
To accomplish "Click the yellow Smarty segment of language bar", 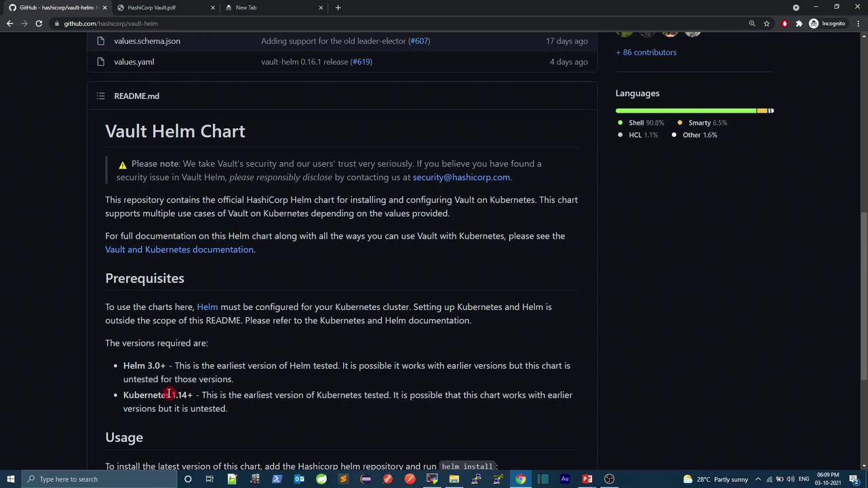I will [x=762, y=110].
